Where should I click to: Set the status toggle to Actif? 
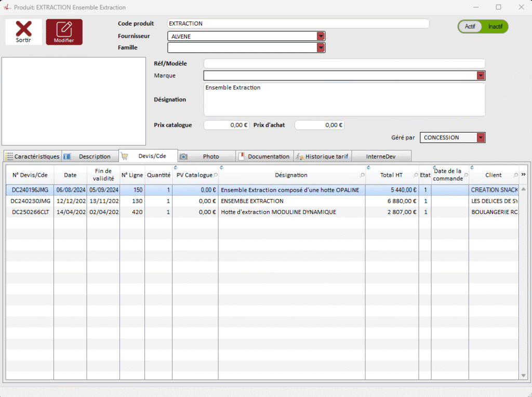click(470, 27)
